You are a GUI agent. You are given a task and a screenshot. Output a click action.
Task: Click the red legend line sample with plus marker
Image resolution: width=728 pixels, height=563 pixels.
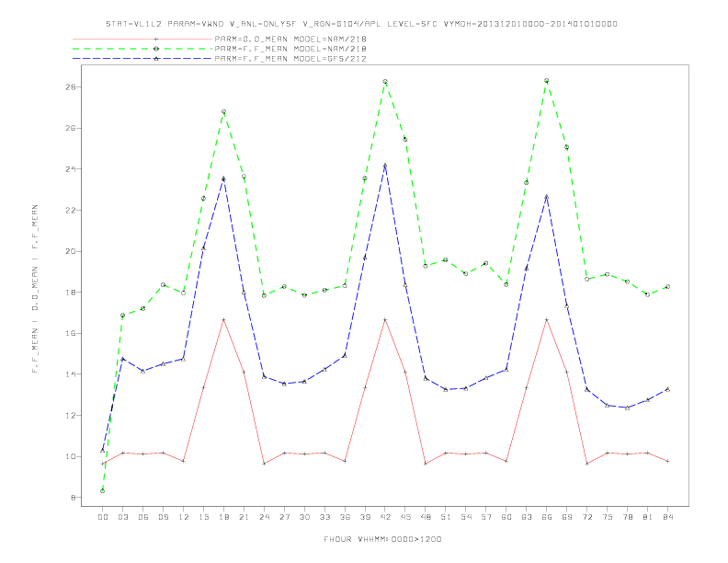tap(142, 39)
